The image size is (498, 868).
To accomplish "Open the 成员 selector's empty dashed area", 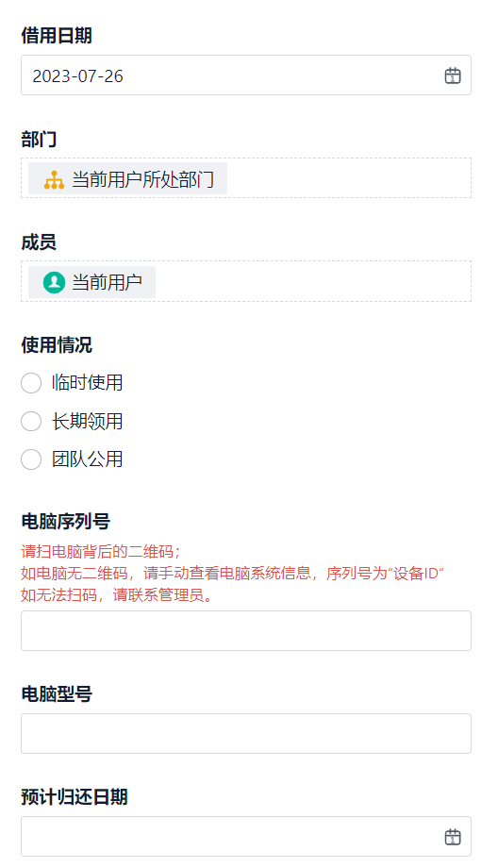I will (312, 281).
